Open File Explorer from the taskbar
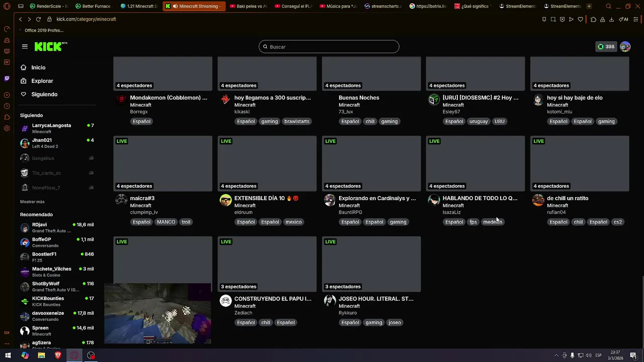The image size is (644, 362). 41,355
